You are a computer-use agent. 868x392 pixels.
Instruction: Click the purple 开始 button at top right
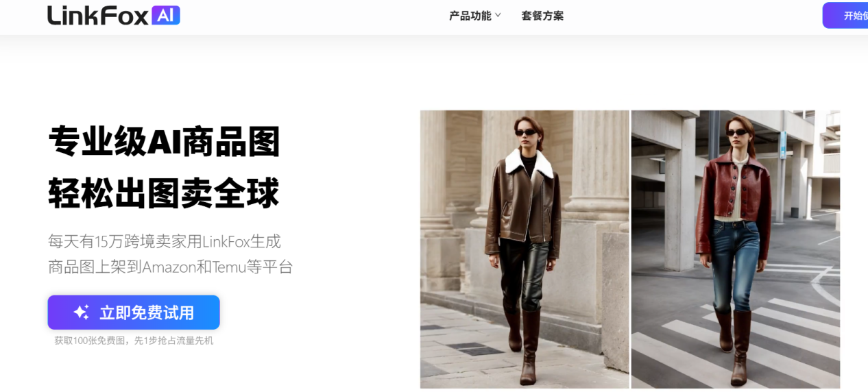(845, 15)
